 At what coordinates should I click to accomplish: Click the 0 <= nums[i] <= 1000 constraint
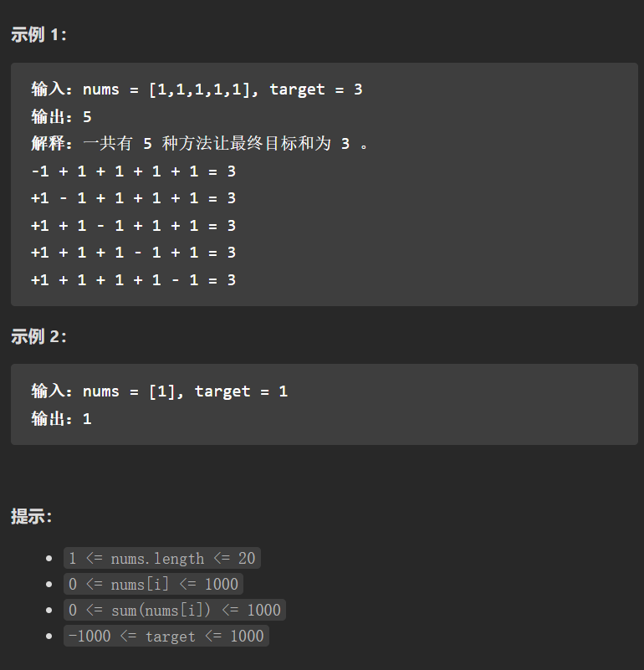153,584
